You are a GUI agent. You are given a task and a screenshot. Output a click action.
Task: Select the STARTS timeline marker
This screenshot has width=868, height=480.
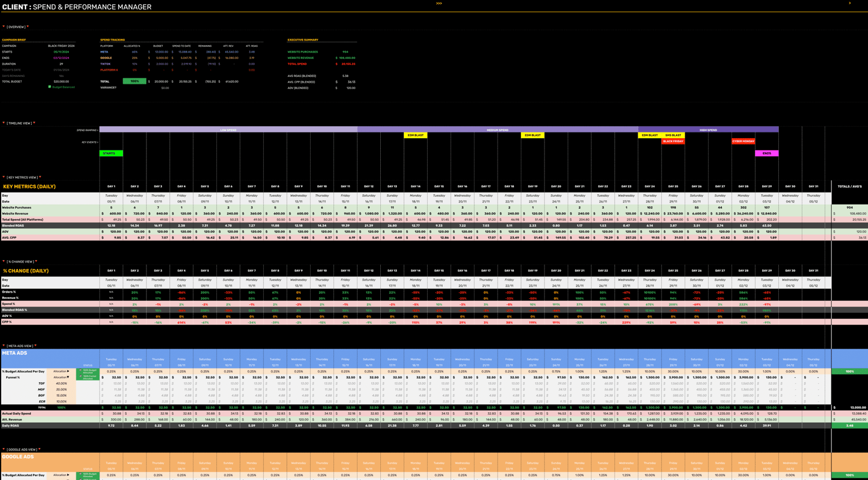[x=111, y=153]
